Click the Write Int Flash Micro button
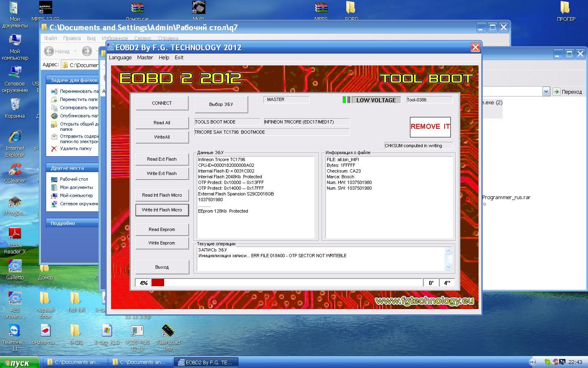Image resolution: width=588 pixels, height=368 pixels. pos(162,210)
